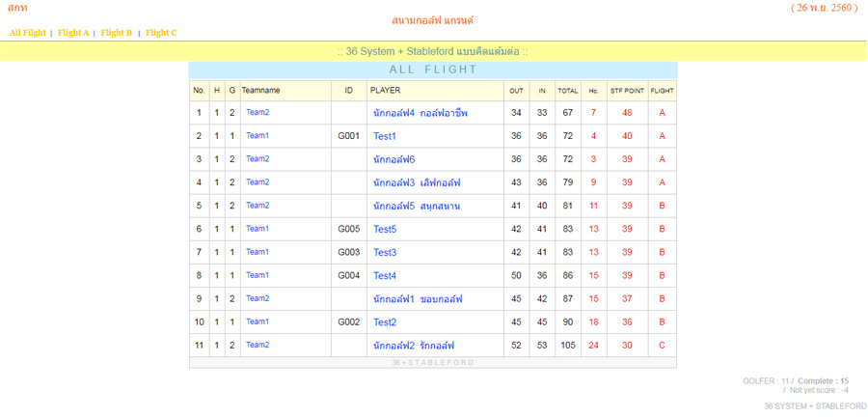This screenshot has height=418, width=868.
Task: Select player นักกอล์ฟ2 รักกอล์ฟ link
Action: tap(414, 346)
